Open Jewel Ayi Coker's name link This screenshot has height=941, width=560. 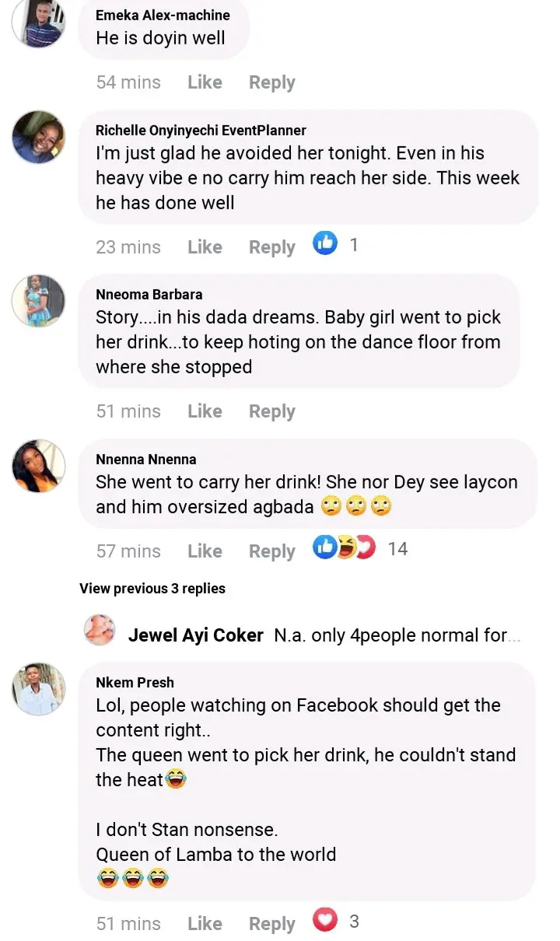(195, 635)
